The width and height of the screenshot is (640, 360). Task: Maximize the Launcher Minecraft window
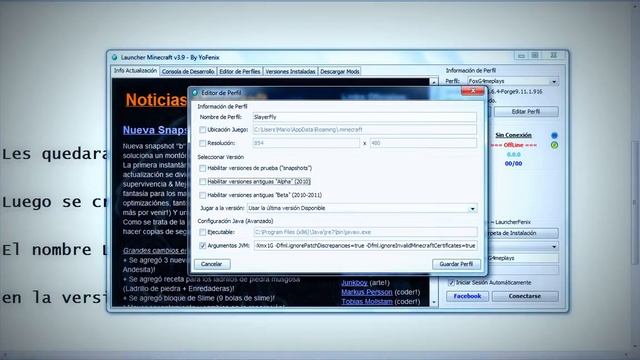pyautogui.click(x=535, y=56)
